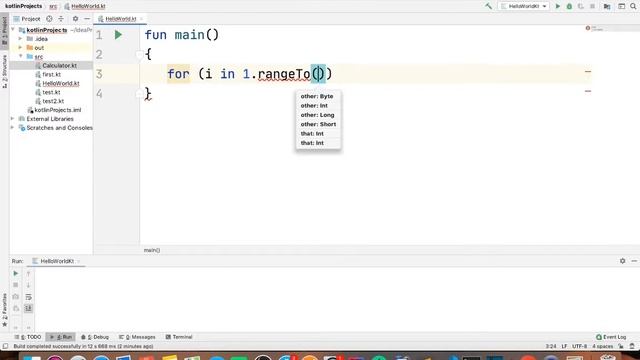Click the Stop square in Run panel
This screenshot has width=640, height=360.
point(16,285)
